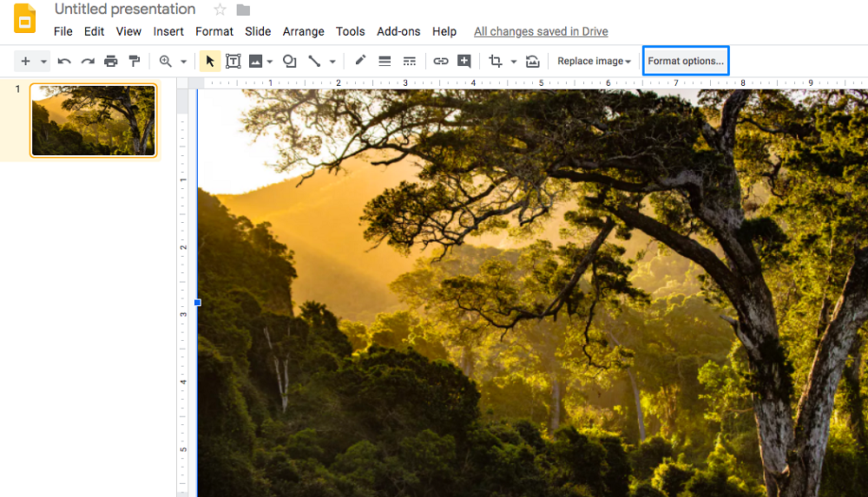Click All changes saved in Drive link
This screenshot has height=497, width=868.
coord(541,31)
